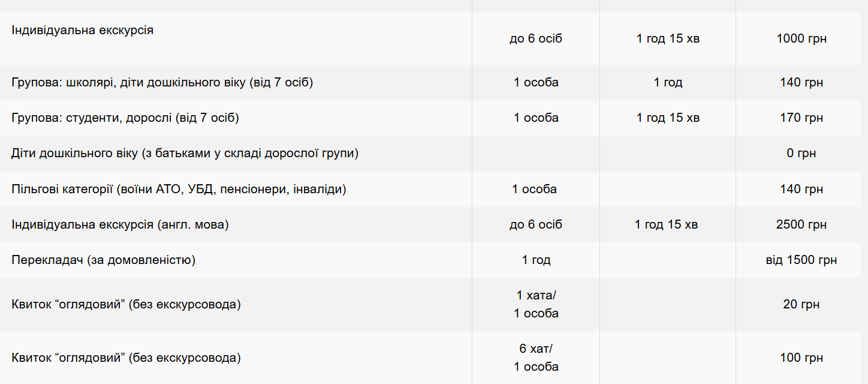Click the "100 грн" ticket price
868x384 pixels.
pyautogui.click(x=801, y=358)
